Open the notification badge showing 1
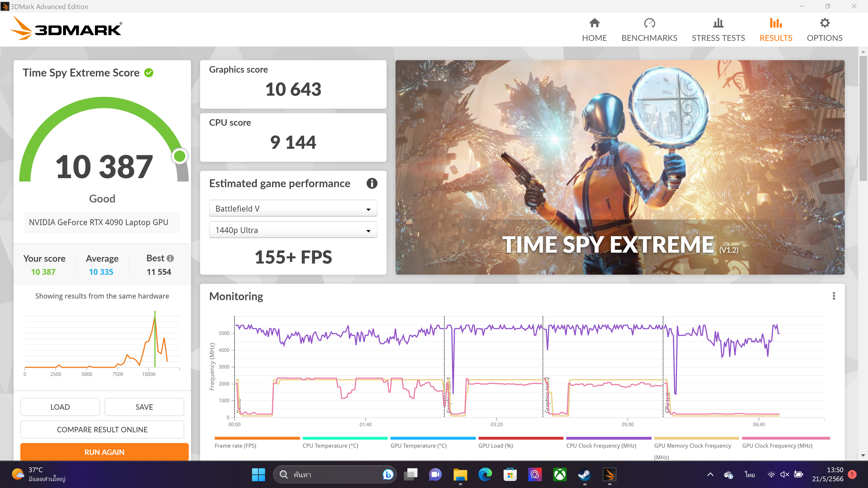868x488 pixels. [x=852, y=474]
